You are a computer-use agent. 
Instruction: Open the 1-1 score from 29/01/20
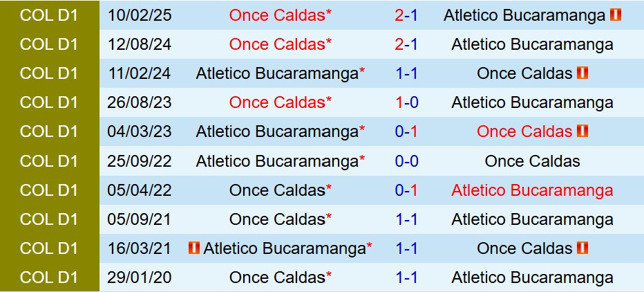point(406,277)
